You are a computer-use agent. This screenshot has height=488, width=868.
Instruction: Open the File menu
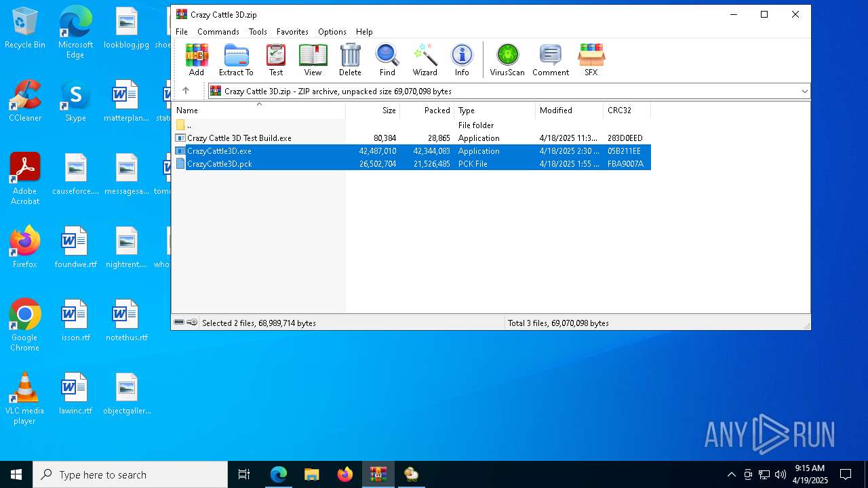[182, 32]
